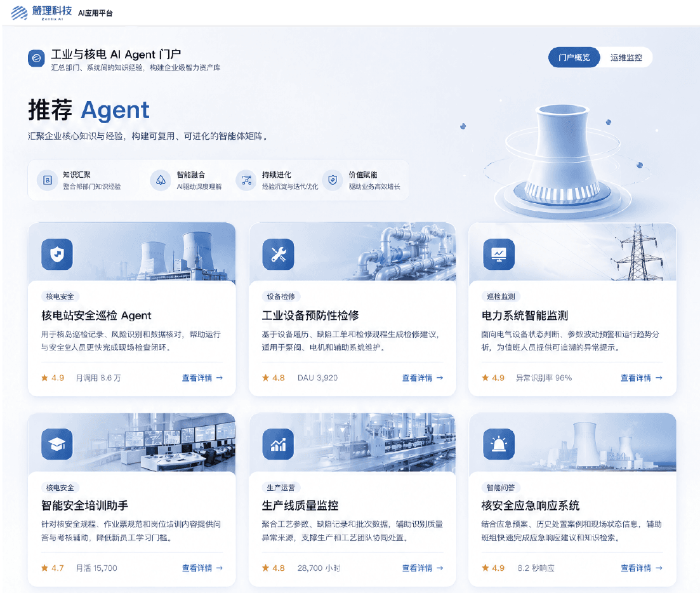Click star rating 4.8 on 生产线质量监控 card

tap(274, 568)
